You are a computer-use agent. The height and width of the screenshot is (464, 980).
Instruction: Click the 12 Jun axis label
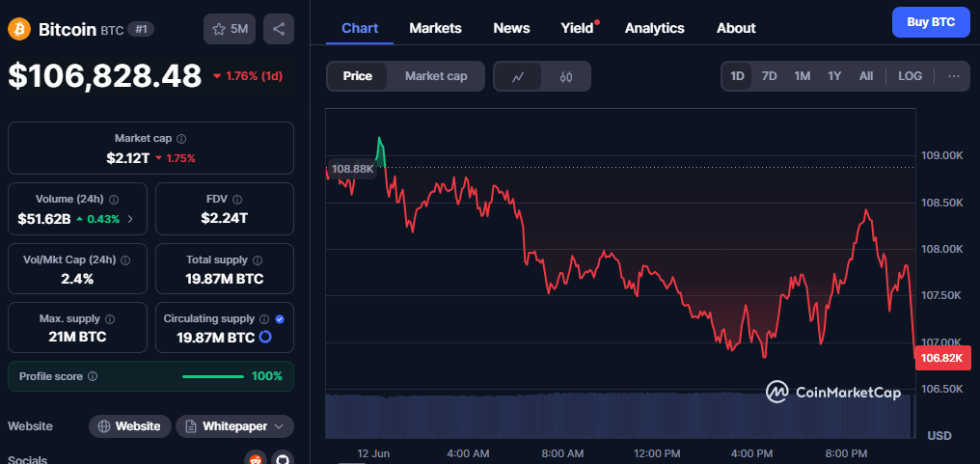pos(373,453)
